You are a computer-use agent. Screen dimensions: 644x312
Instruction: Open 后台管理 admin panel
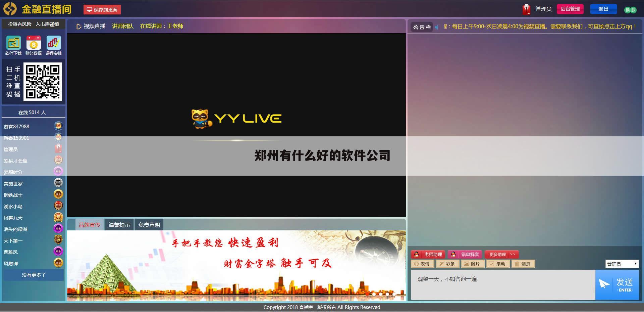point(570,9)
